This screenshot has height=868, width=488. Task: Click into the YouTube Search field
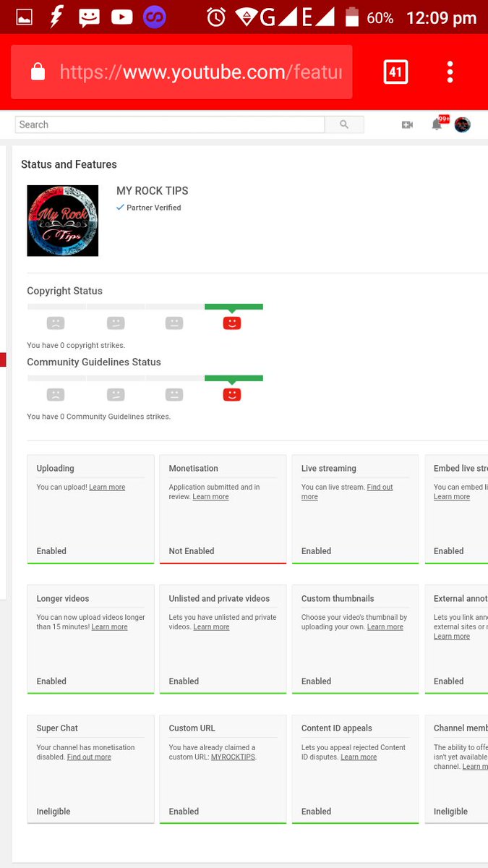(170, 124)
